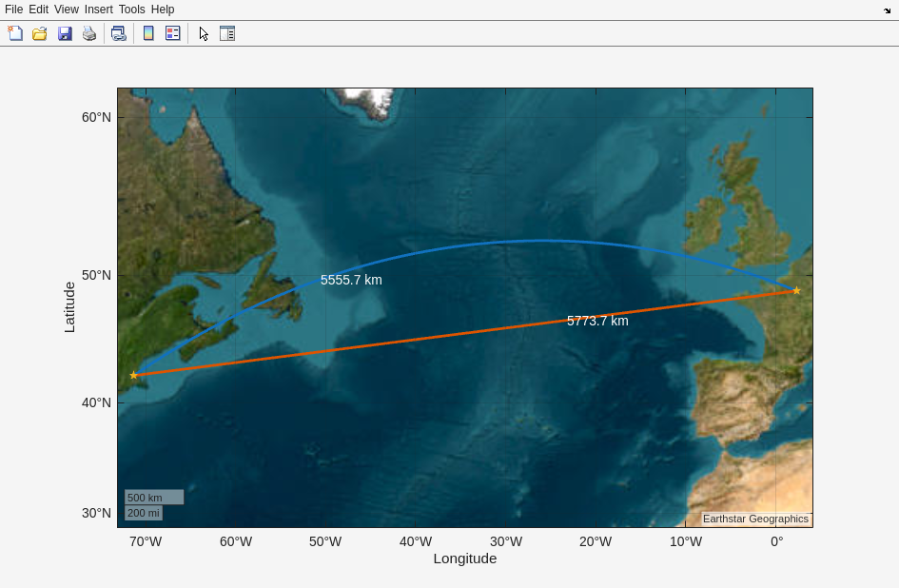
Task: Open the Property Inspector panel icon
Action: [x=227, y=33]
